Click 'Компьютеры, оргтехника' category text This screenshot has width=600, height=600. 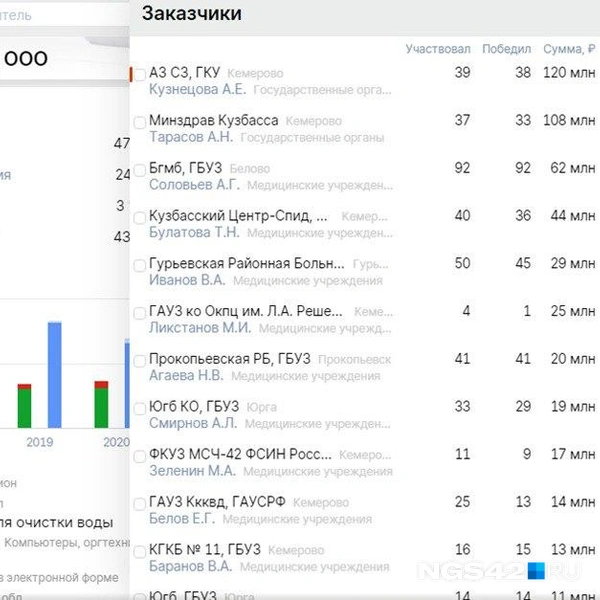pyautogui.click(x=67, y=543)
